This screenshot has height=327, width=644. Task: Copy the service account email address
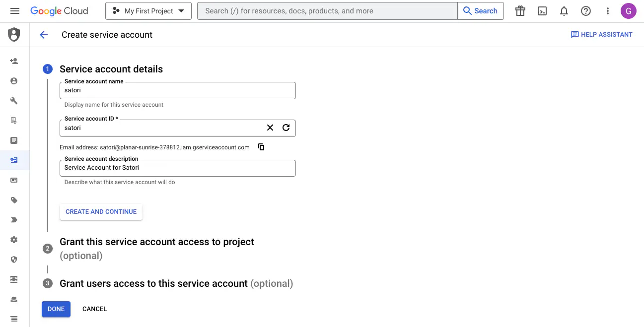[x=261, y=147]
